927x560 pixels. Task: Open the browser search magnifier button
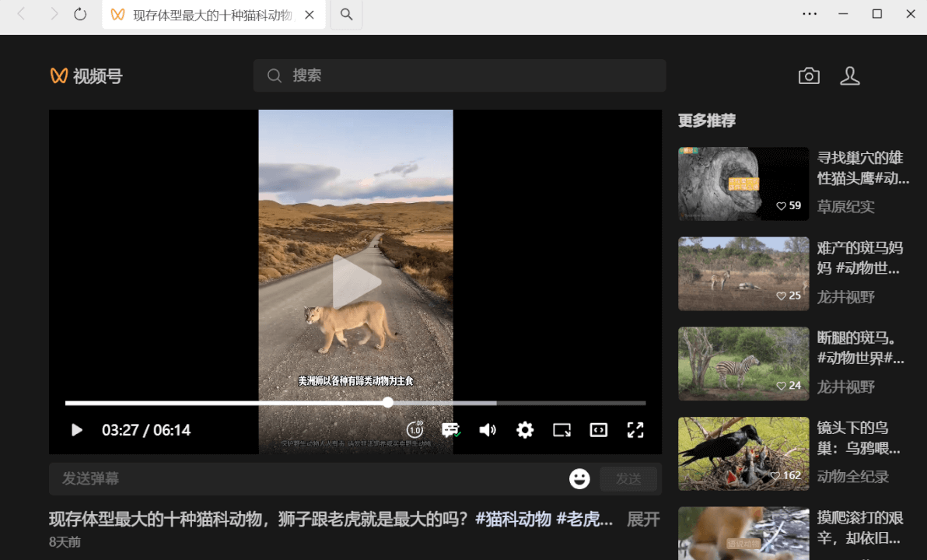[347, 15]
